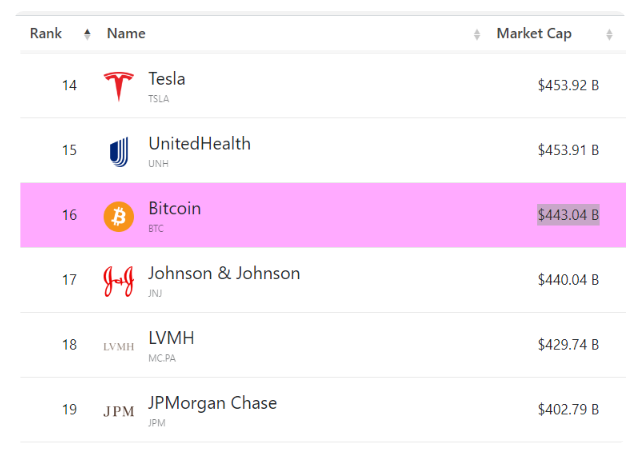Open the Bitcoin name link
This screenshot has width=633, height=449.
175,209
